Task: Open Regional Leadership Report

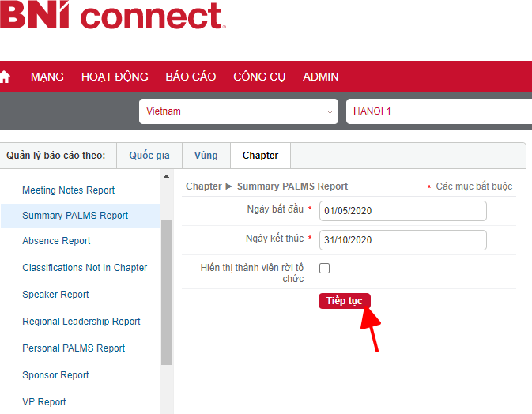Action: tap(81, 321)
